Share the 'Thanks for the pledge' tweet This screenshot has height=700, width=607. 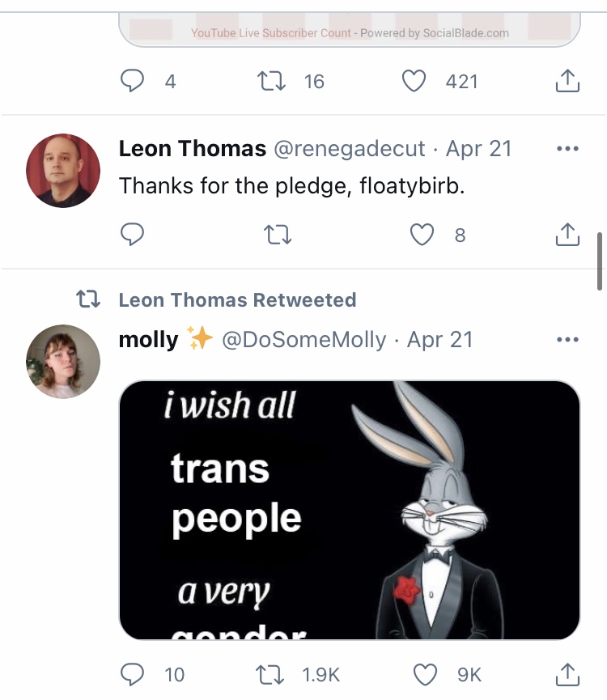pyautogui.click(x=567, y=234)
